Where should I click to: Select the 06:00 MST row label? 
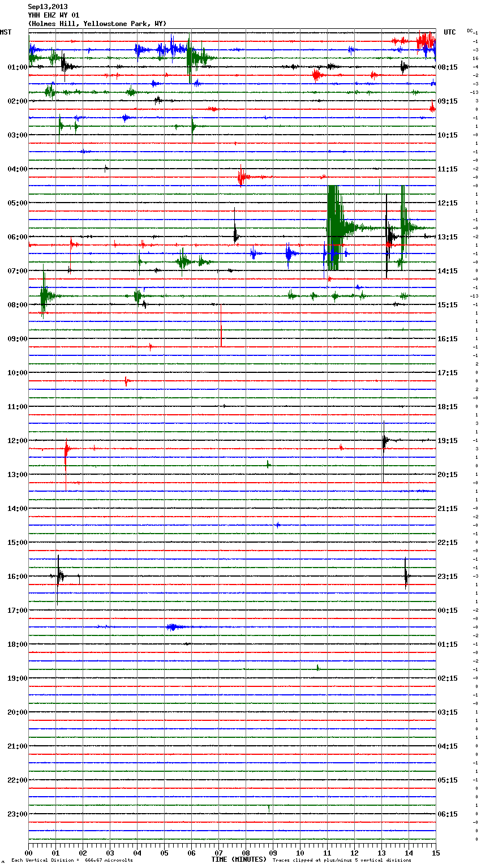tap(17, 237)
